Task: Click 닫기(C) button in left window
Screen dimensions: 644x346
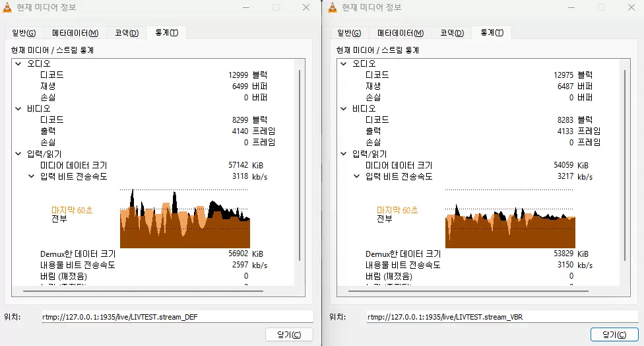Action: coord(289,335)
